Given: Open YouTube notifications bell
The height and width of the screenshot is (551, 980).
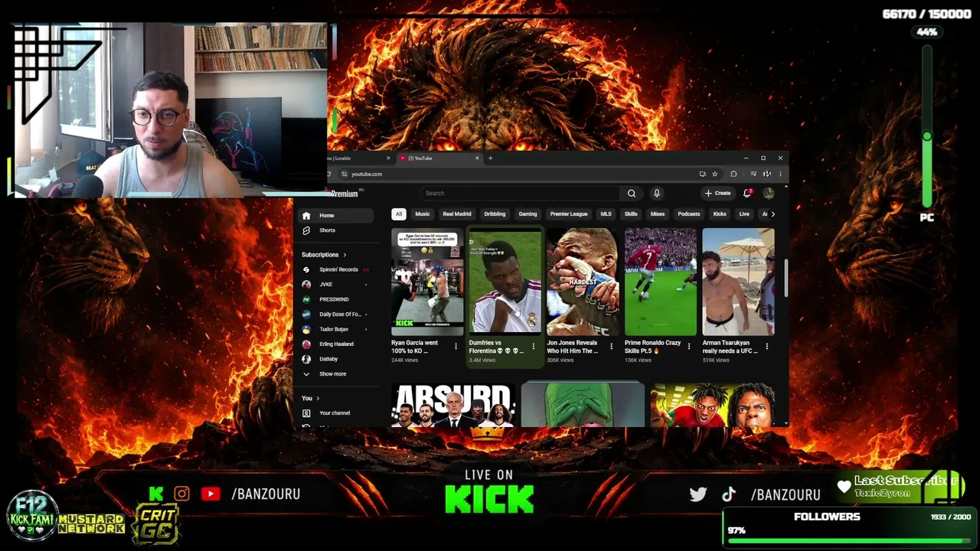Looking at the screenshot, I should (747, 193).
